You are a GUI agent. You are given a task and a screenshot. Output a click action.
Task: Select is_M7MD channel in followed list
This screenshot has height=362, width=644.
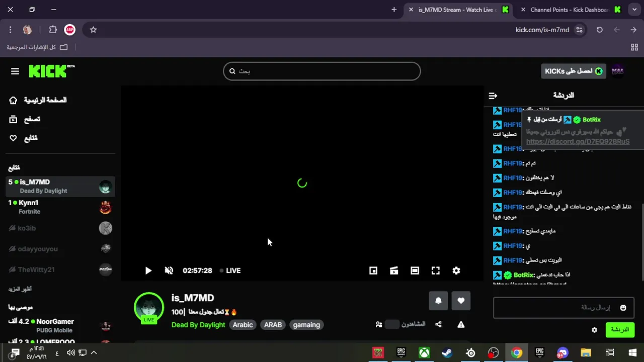pyautogui.click(x=60, y=186)
